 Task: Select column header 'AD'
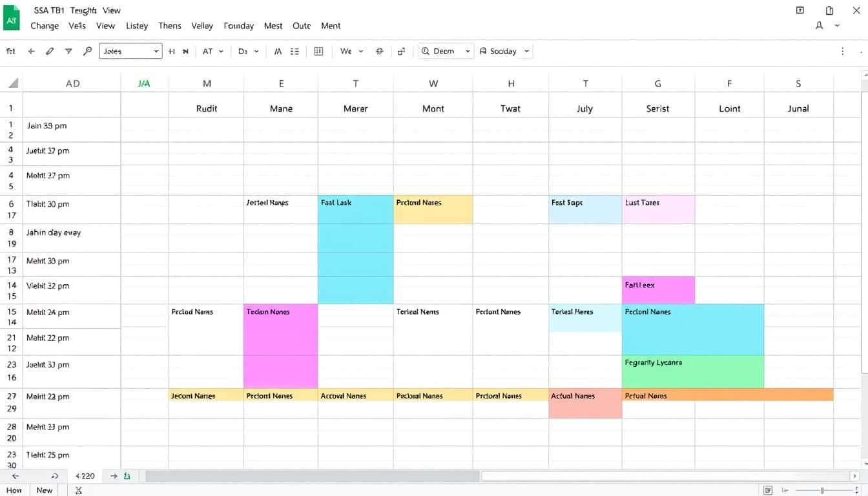72,83
